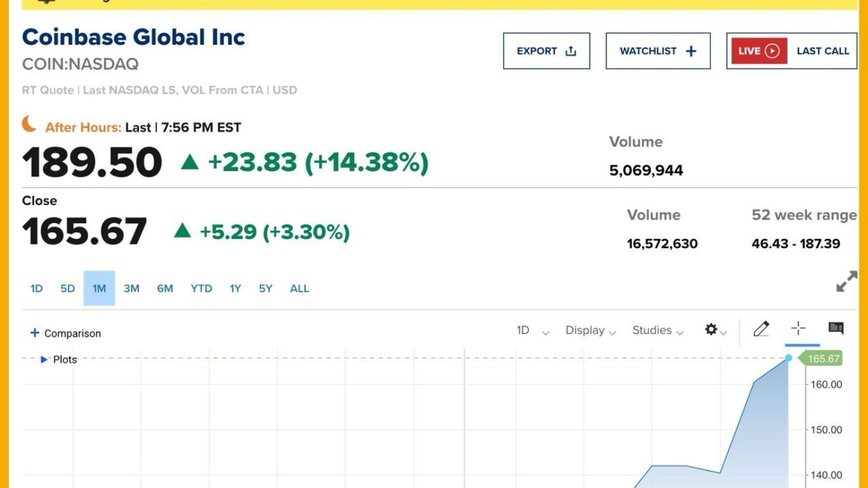Switch chart to 5Y range
868x488 pixels.
tap(265, 289)
